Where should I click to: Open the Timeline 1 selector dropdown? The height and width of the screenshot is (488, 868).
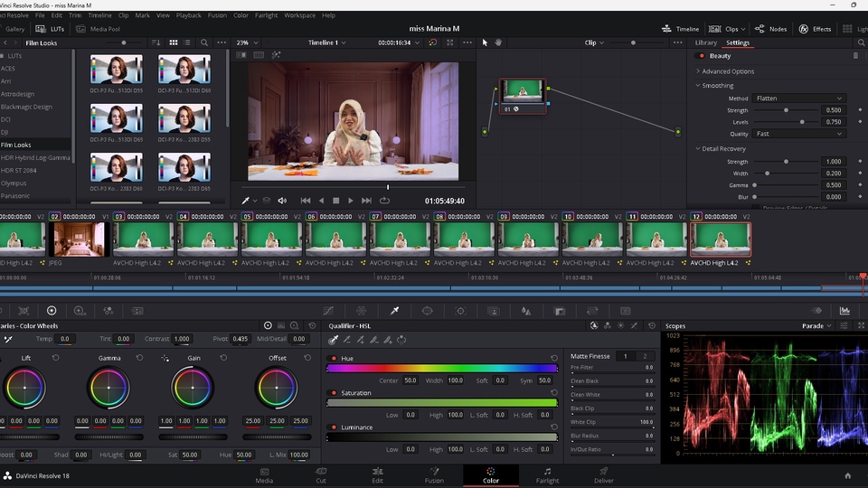pyautogui.click(x=327, y=42)
